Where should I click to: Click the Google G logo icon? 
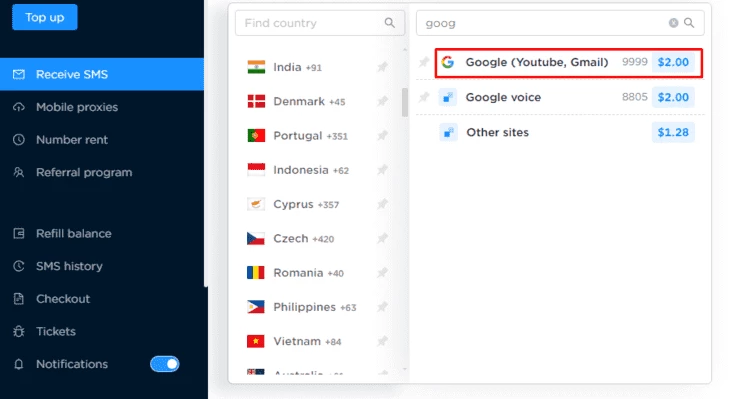coord(448,62)
